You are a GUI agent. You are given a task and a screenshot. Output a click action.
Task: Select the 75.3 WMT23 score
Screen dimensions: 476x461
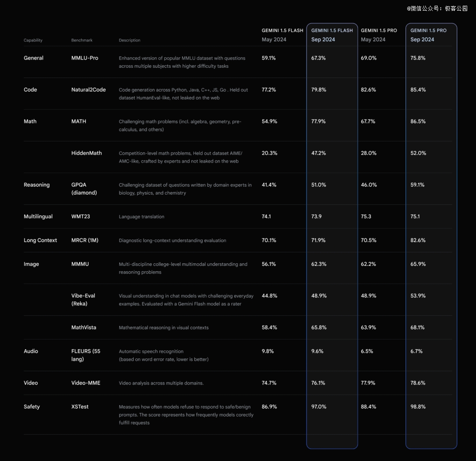[x=366, y=217]
